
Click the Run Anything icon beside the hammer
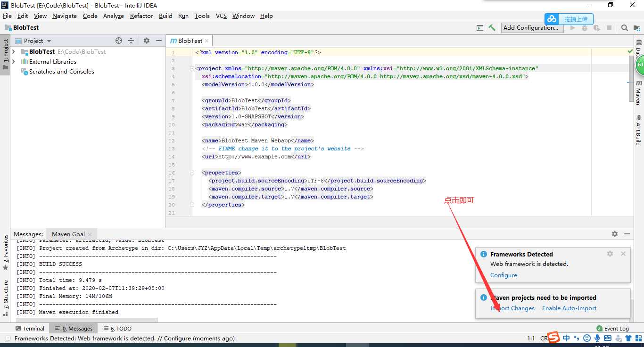pos(480,28)
